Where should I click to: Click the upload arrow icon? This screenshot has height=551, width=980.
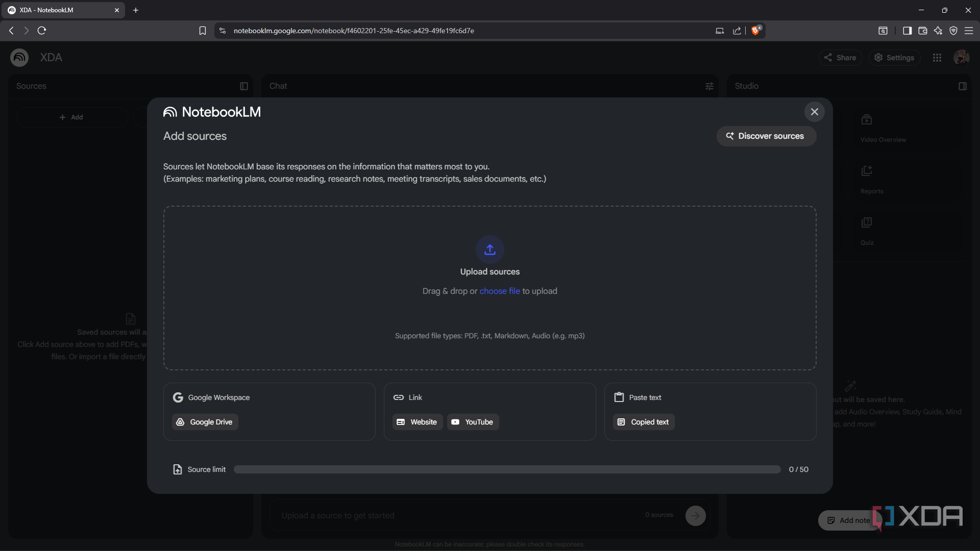[x=490, y=249]
